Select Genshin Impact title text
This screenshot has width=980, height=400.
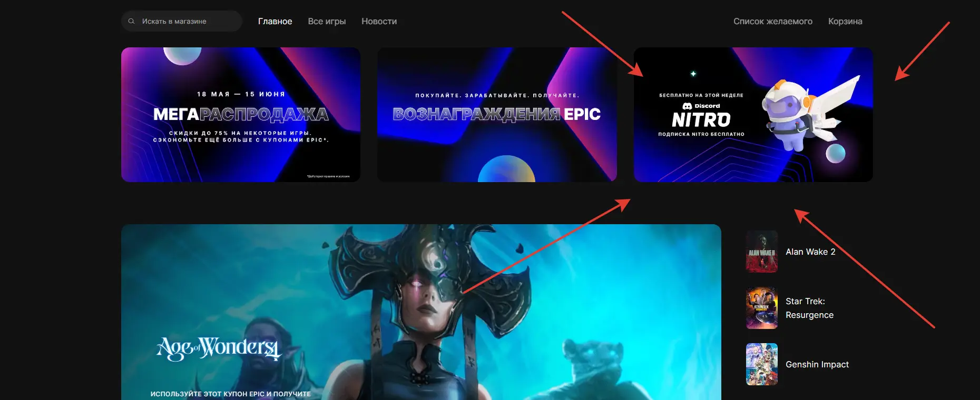[x=817, y=364]
